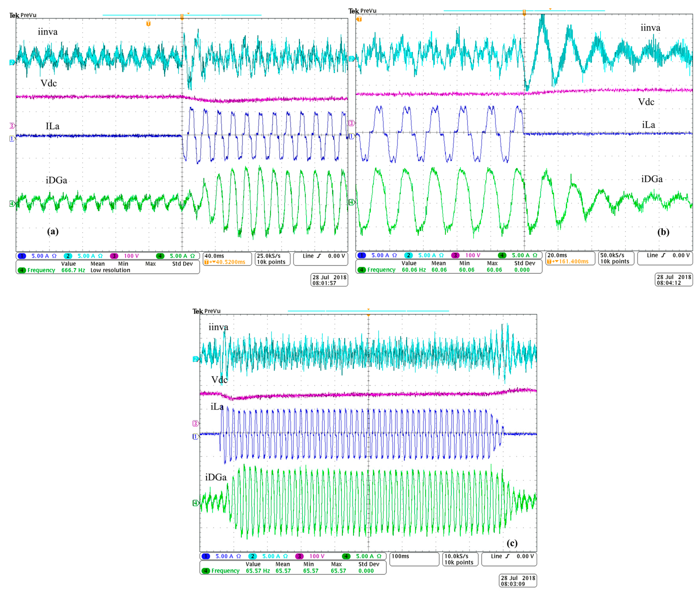Click channel 4 green badge in panel (a) scale row
700x593 pixels.
[160, 256]
